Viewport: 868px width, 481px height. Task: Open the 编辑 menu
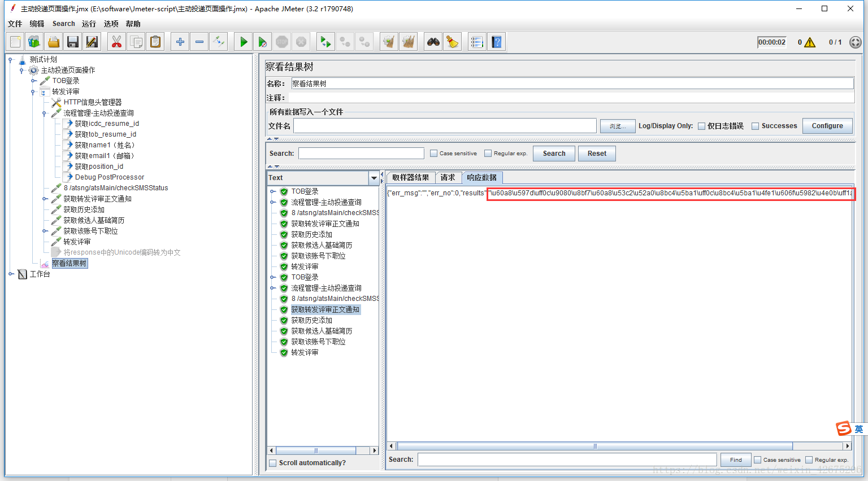click(37, 24)
